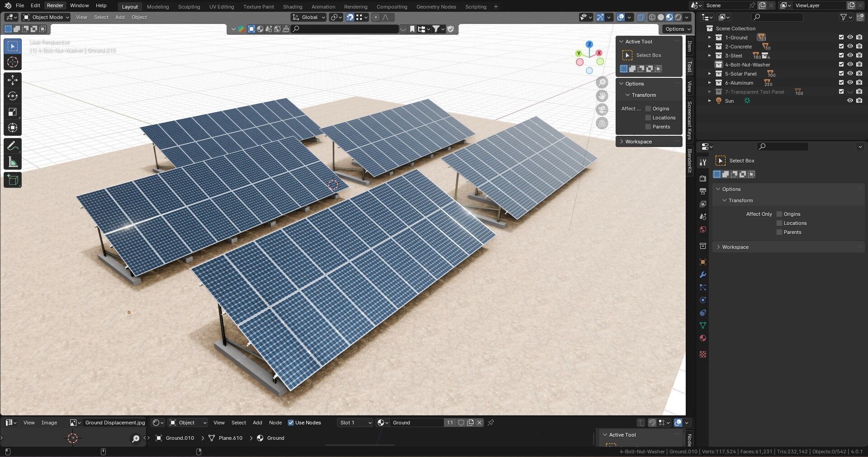
Task: Select the Measure tool
Action: [x=13, y=162]
